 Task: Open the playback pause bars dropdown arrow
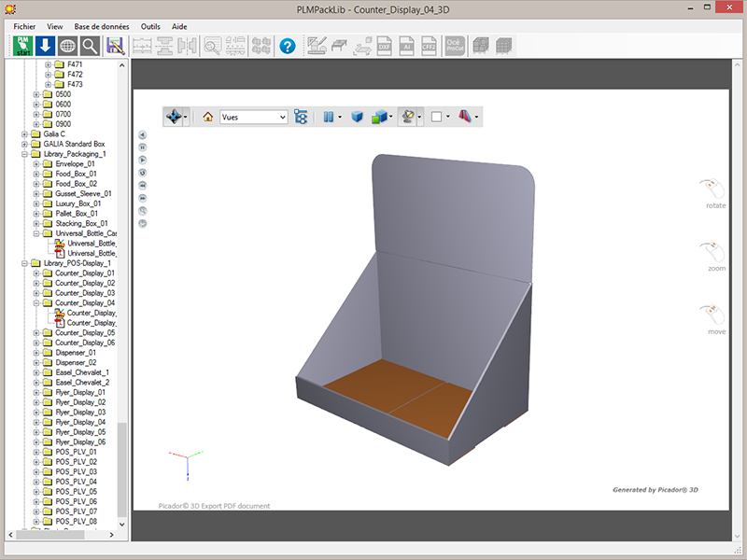click(x=340, y=117)
